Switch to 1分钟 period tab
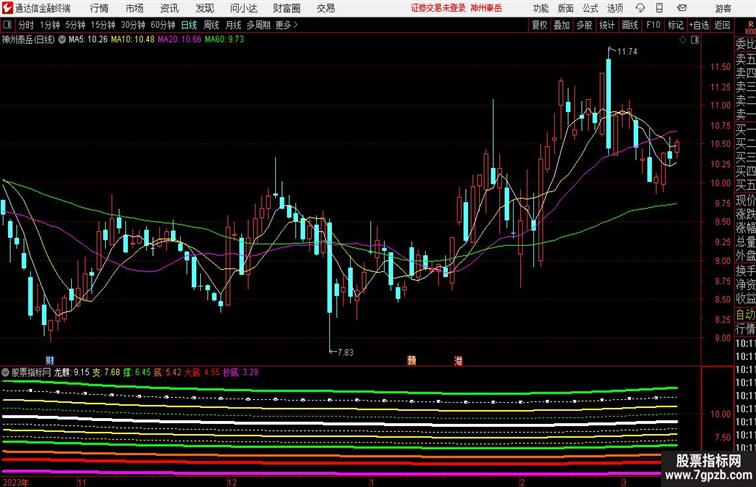The image size is (756, 487). point(50,25)
